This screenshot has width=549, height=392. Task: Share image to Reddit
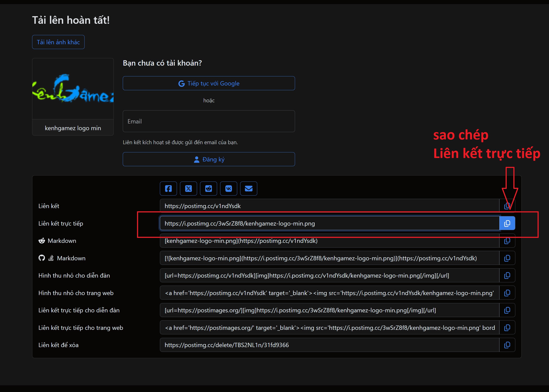[x=208, y=188]
